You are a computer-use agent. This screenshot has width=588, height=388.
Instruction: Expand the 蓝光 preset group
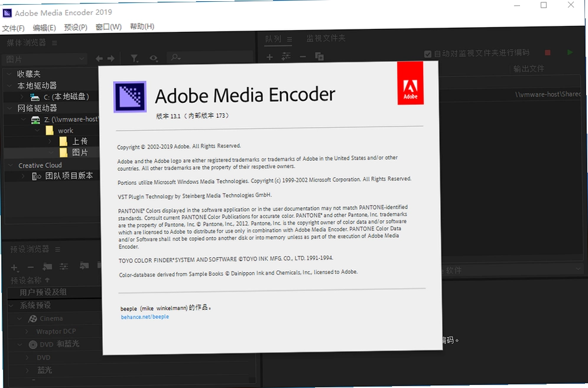27,371
